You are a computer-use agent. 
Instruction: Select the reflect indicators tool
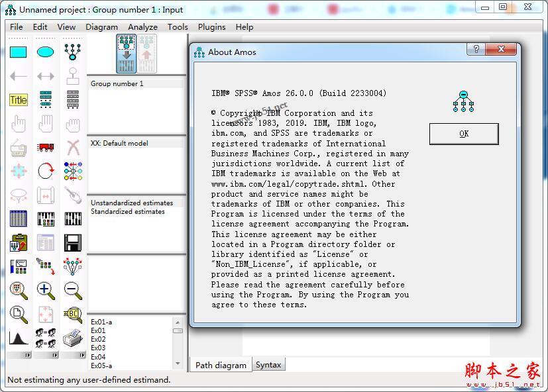73,171
